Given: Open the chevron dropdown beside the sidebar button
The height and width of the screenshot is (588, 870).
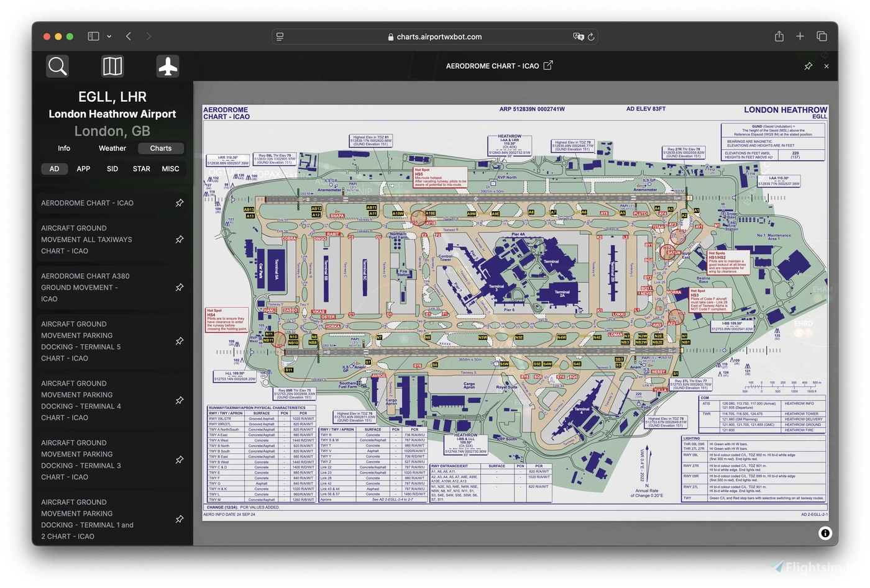Looking at the screenshot, I should (x=109, y=36).
